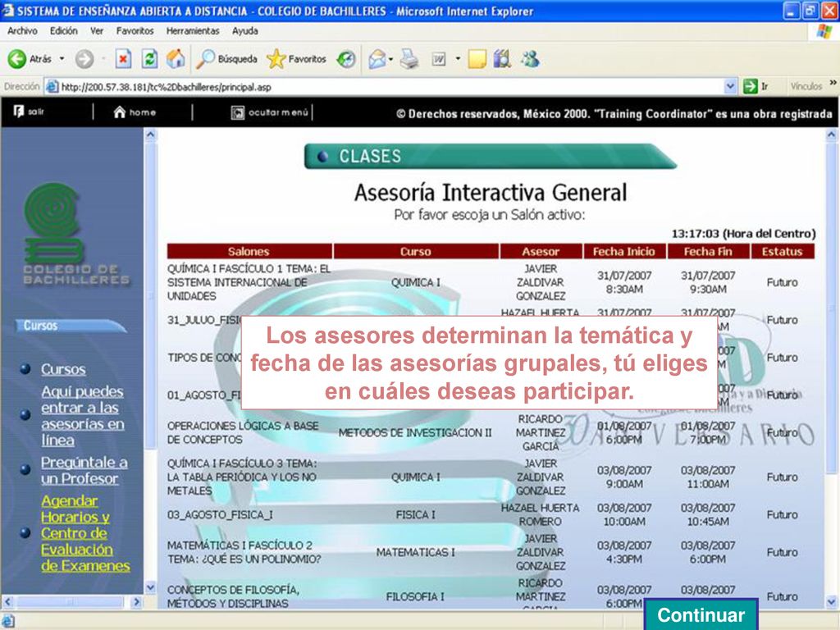
Task: Open Agendar Horarios y Centro de Evaluación link
Action: (85, 533)
